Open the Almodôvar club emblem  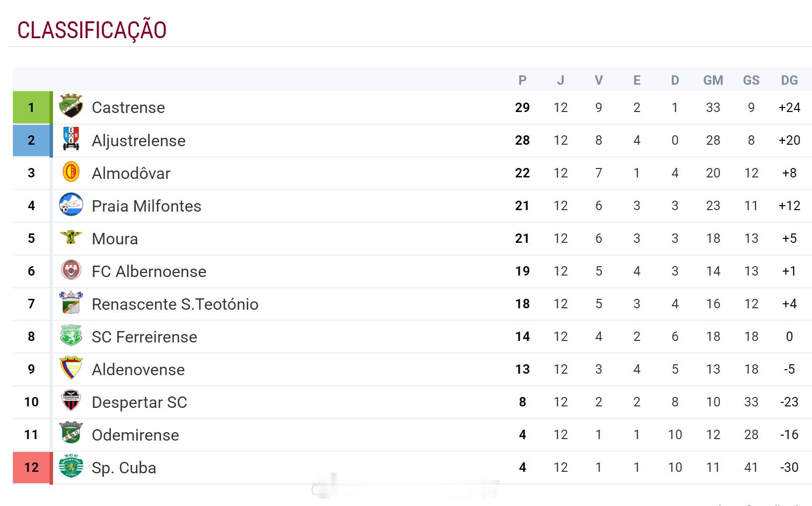[71, 172]
